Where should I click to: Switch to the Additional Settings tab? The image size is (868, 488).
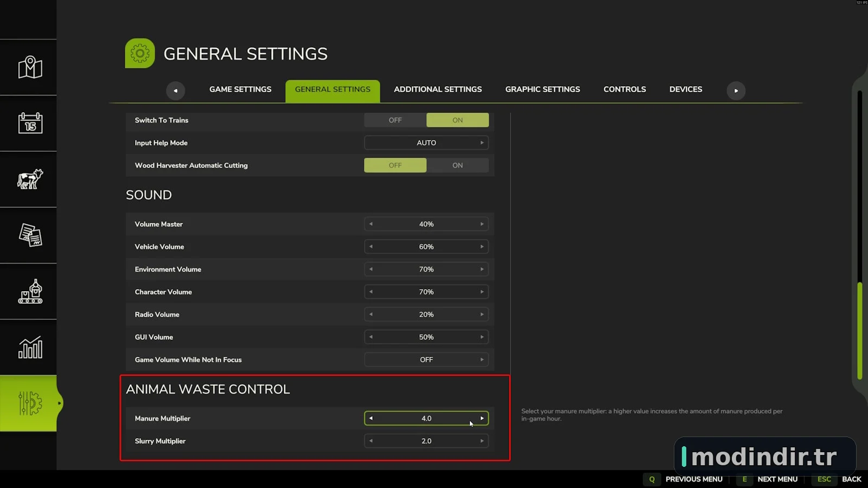click(438, 89)
